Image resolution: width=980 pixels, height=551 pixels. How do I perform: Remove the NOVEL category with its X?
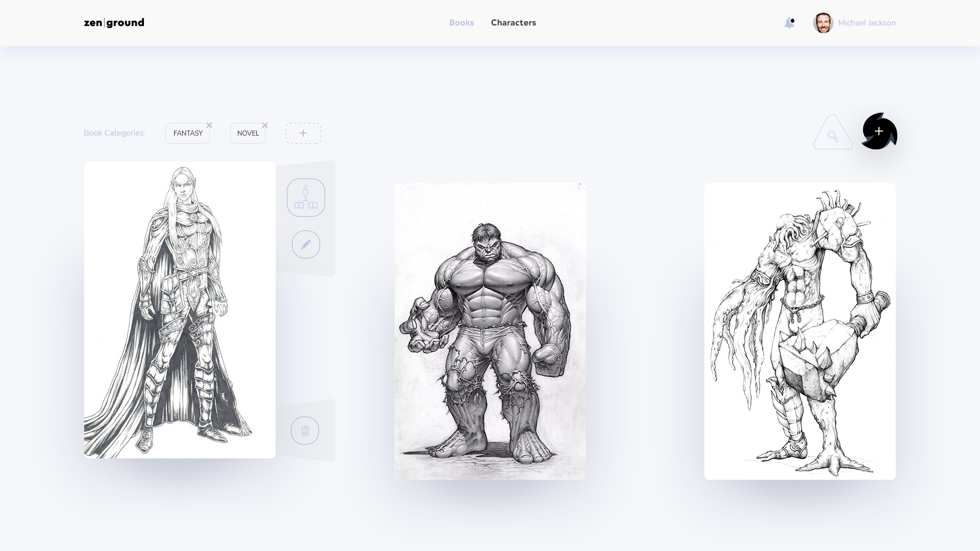click(265, 126)
